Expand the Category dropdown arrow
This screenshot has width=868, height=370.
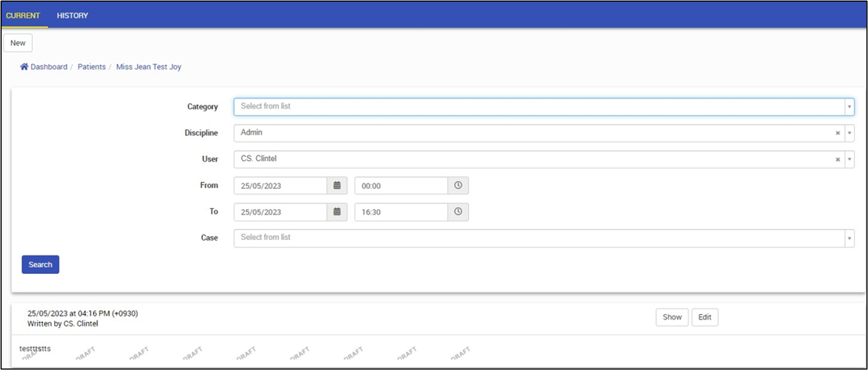[x=849, y=107]
